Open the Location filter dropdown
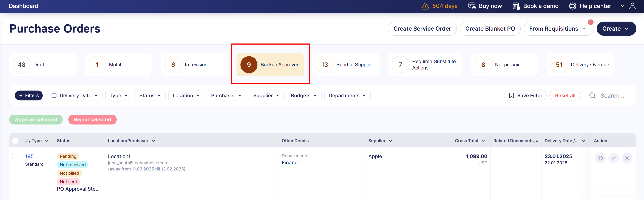The height and width of the screenshot is (200, 644). (x=186, y=96)
